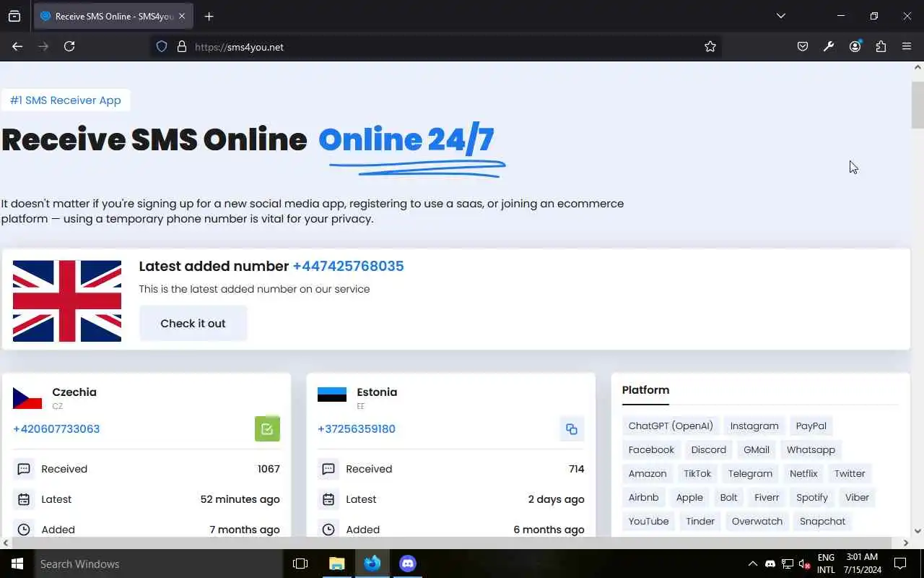The width and height of the screenshot is (924, 578).
Task: Select the Fiverr platform tag
Action: click(767, 497)
